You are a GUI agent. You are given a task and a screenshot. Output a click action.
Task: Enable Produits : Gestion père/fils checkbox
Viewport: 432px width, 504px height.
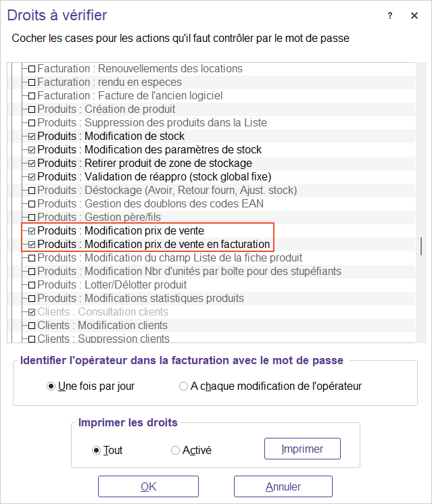pos(31,218)
